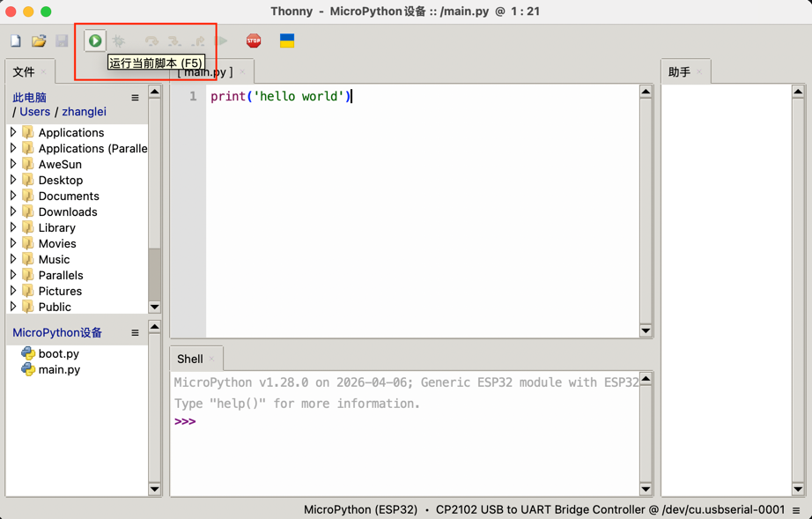The height and width of the screenshot is (519, 812).
Task: Select the Shell tab
Action: (x=190, y=359)
